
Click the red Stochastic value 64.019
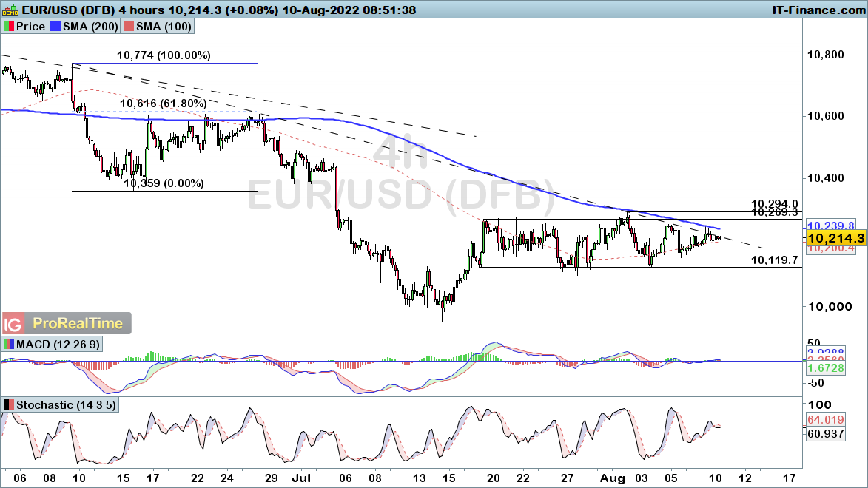(x=825, y=420)
